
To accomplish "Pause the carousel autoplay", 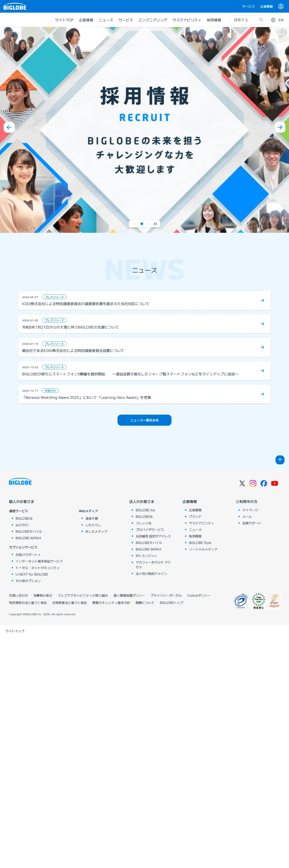I will click(x=155, y=224).
